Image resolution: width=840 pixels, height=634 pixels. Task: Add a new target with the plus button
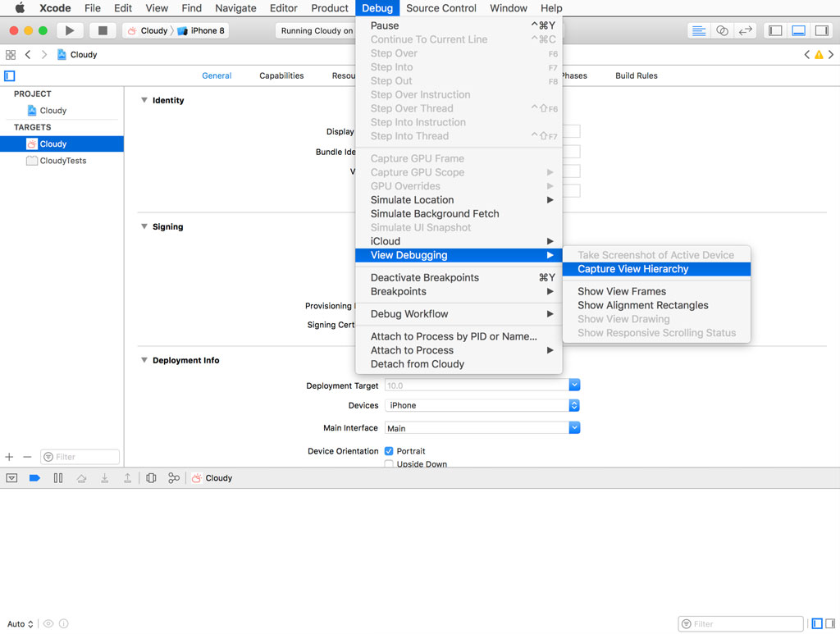(x=9, y=456)
